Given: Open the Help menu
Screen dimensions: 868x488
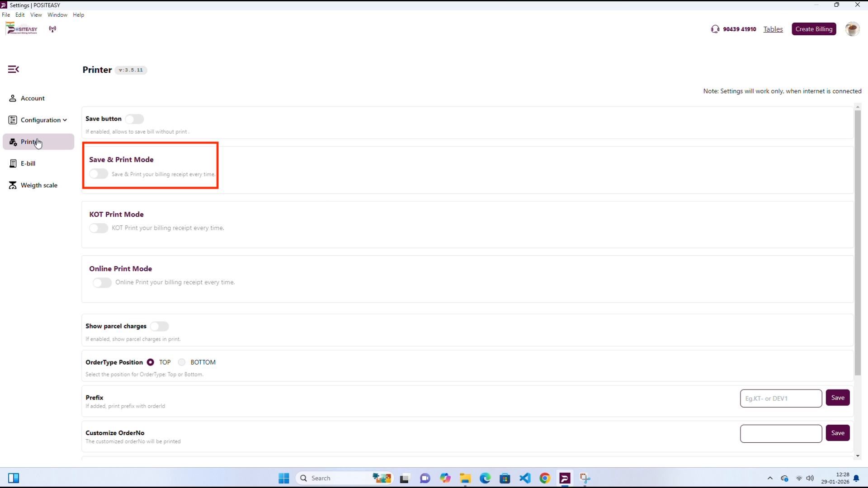Looking at the screenshot, I should [x=78, y=15].
